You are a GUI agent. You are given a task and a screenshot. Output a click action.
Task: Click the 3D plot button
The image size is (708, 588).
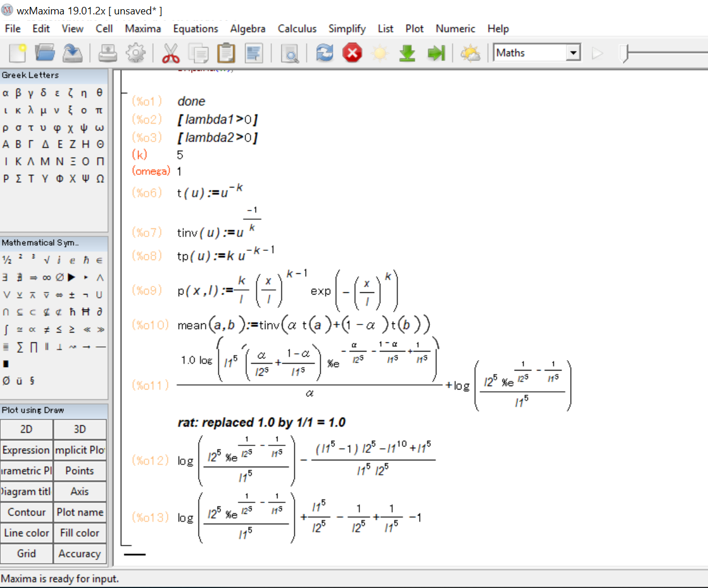[80, 429]
